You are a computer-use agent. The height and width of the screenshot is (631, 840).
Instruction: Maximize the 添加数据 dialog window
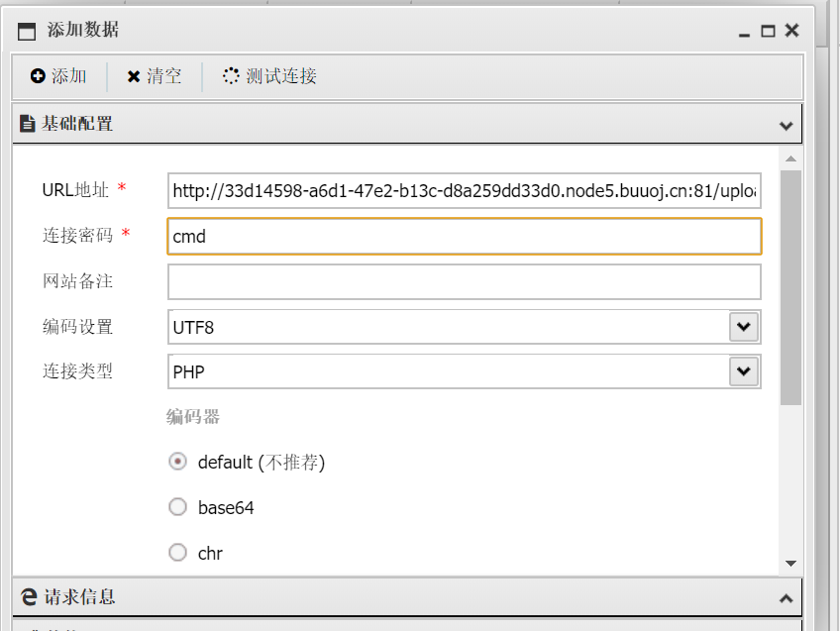click(x=768, y=31)
